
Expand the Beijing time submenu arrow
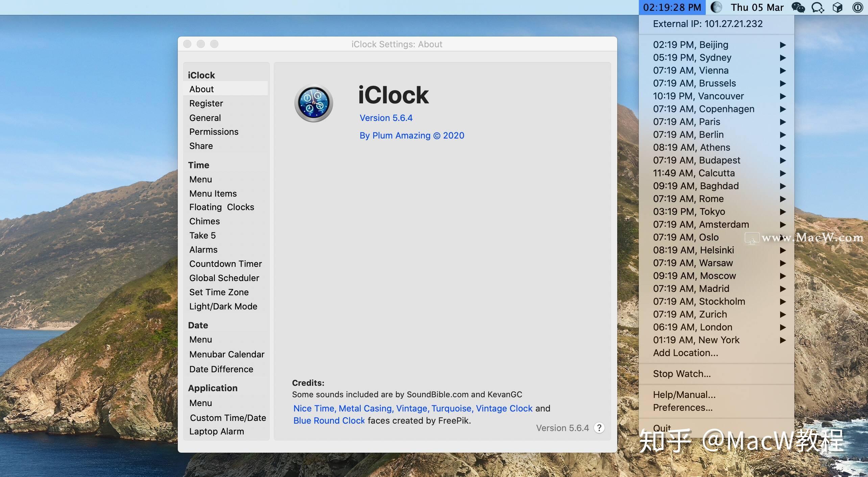click(783, 45)
